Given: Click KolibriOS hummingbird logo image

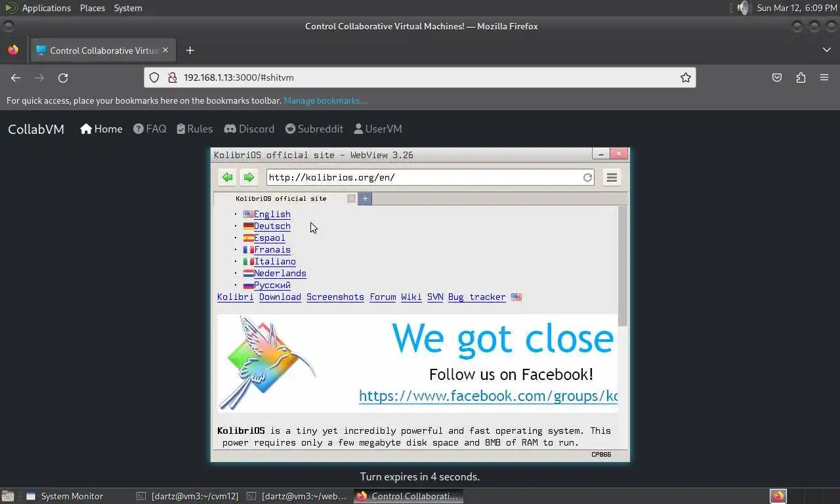Looking at the screenshot, I should coord(267,363).
